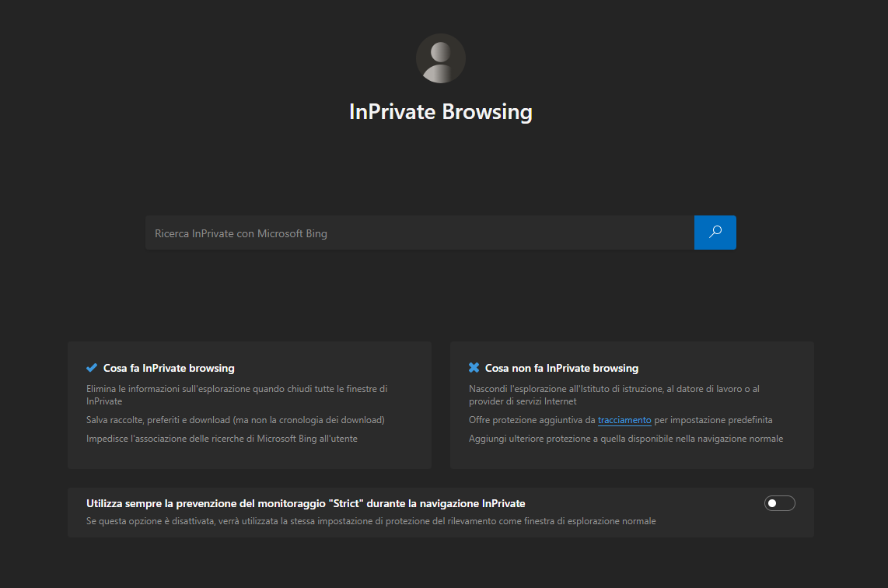
Task: Open the tracciamento link
Action: pos(624,420)
